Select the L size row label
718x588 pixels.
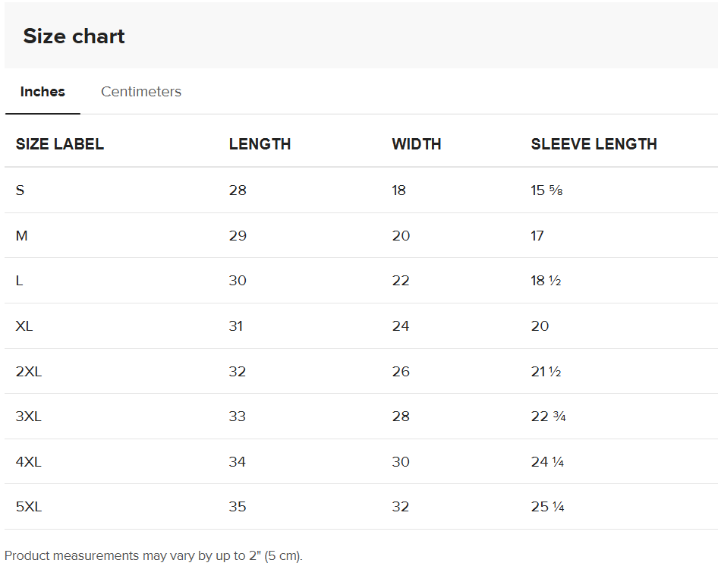(19, 281)
